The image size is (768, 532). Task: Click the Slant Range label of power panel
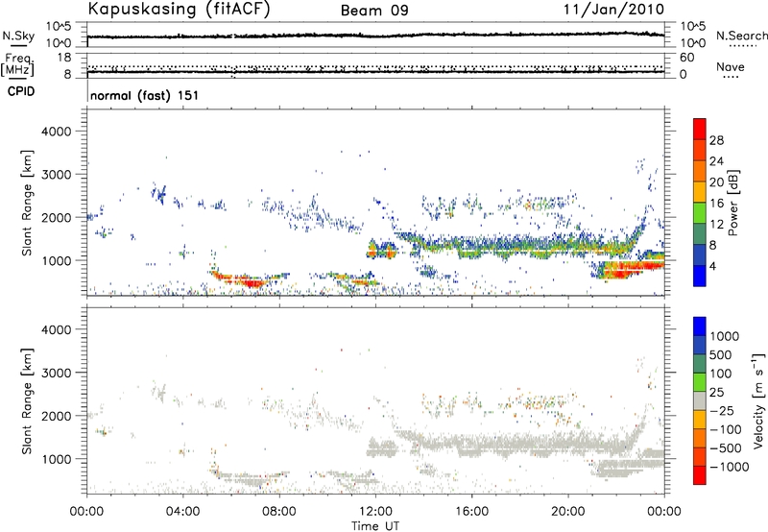tap(27, 203)
